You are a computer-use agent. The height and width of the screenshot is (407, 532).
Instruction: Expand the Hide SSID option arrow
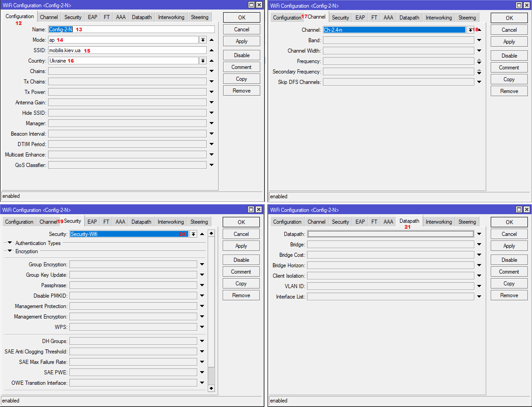click(211, 113)
